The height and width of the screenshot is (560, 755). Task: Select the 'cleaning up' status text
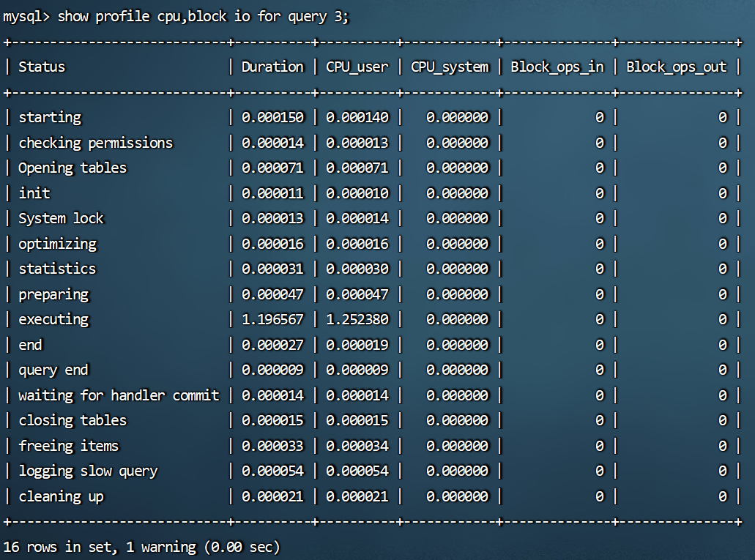coord(61,496)
